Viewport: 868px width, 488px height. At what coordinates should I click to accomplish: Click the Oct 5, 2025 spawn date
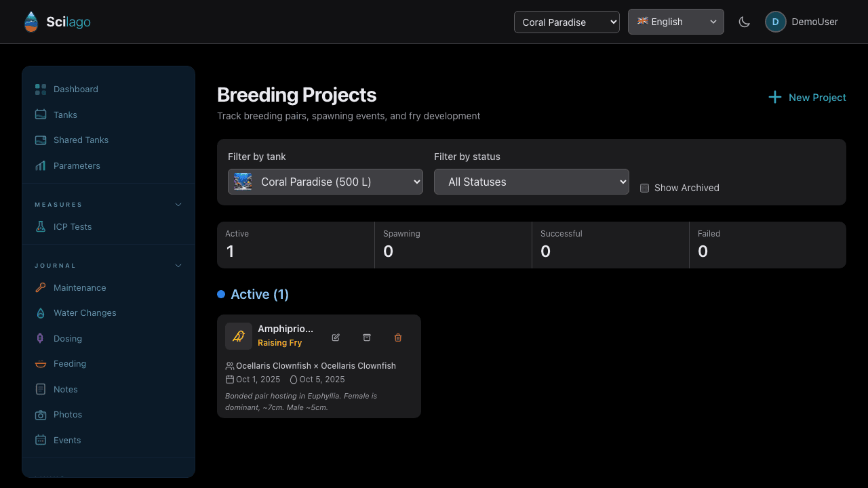(322, 380)
